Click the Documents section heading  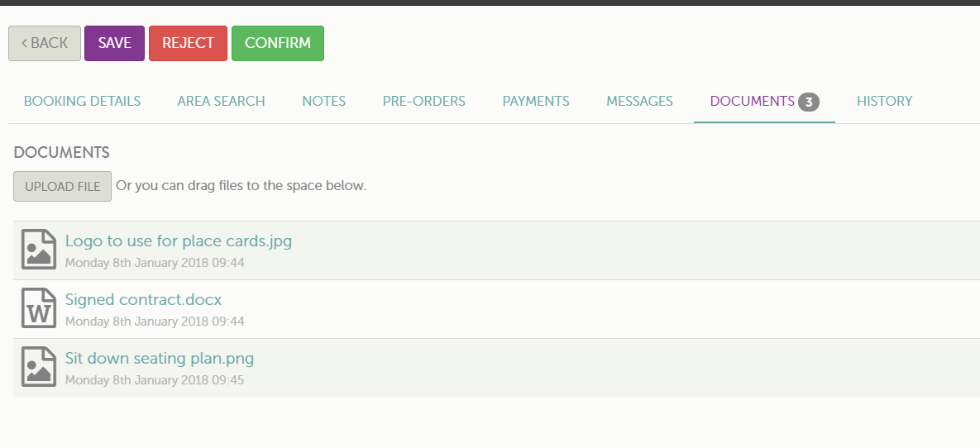click(x=61, y=152)
